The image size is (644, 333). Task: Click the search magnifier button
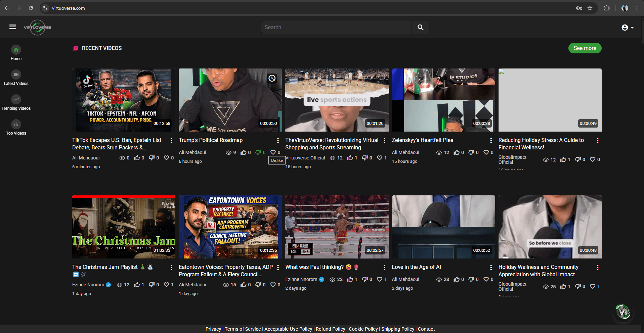click(420, 28)
